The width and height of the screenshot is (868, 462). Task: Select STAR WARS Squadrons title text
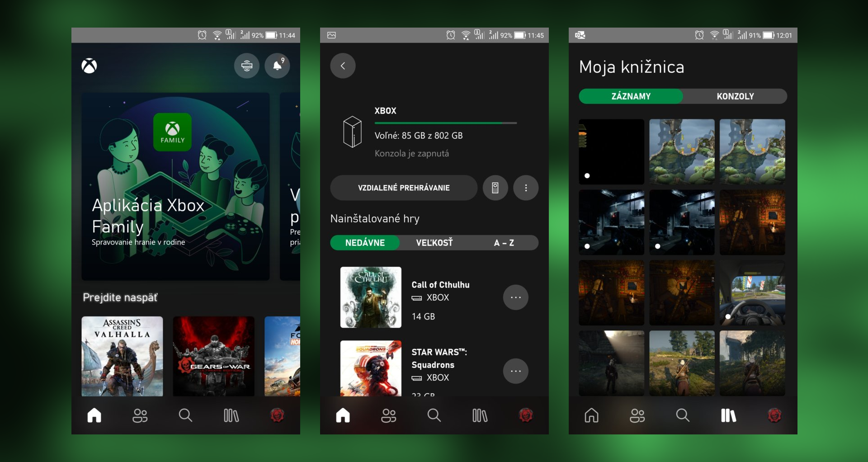(x=439, y=358)
